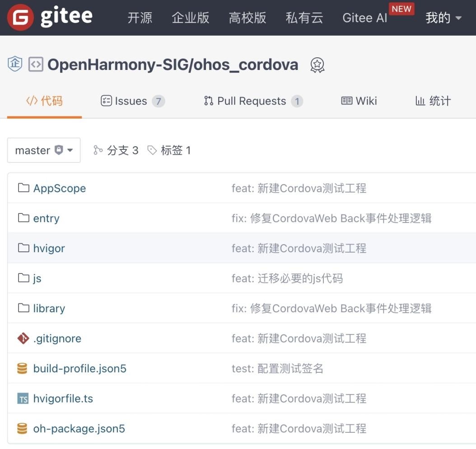This screenshot has height=449, width=476.
Task: Click the enterprise shield badge icon
Action: click(15, 64)
